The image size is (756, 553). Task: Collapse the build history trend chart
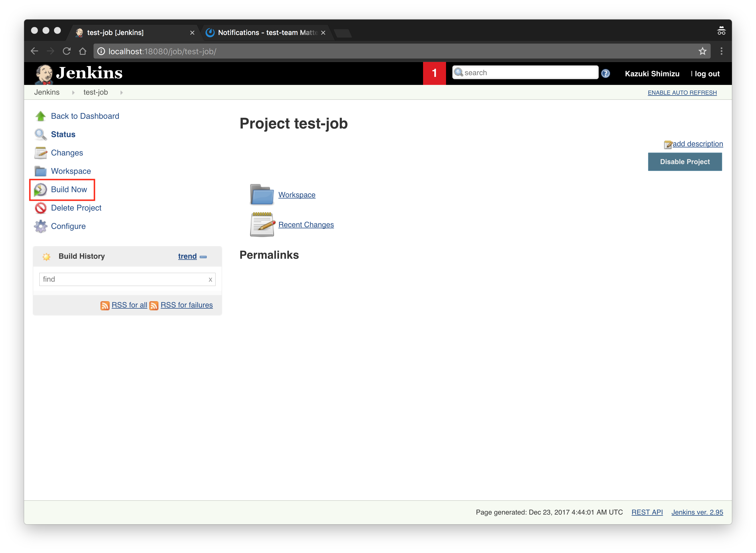tap(203, 257)
